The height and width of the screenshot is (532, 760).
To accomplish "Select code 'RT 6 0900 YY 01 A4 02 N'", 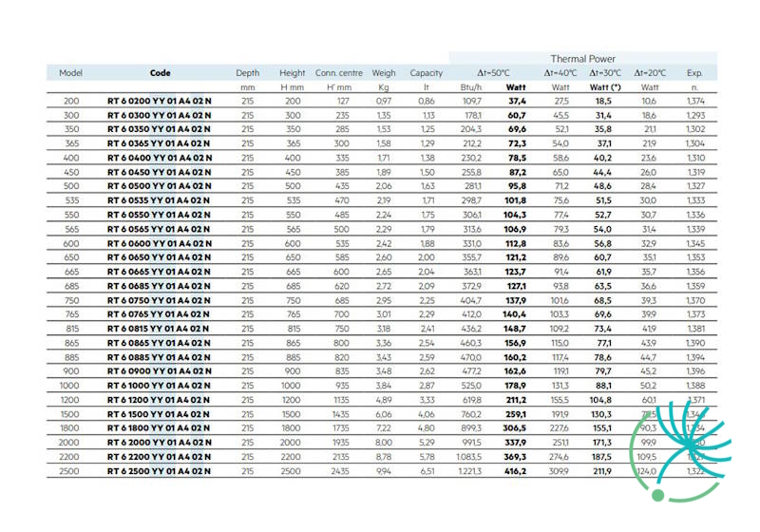I will 160,371.
